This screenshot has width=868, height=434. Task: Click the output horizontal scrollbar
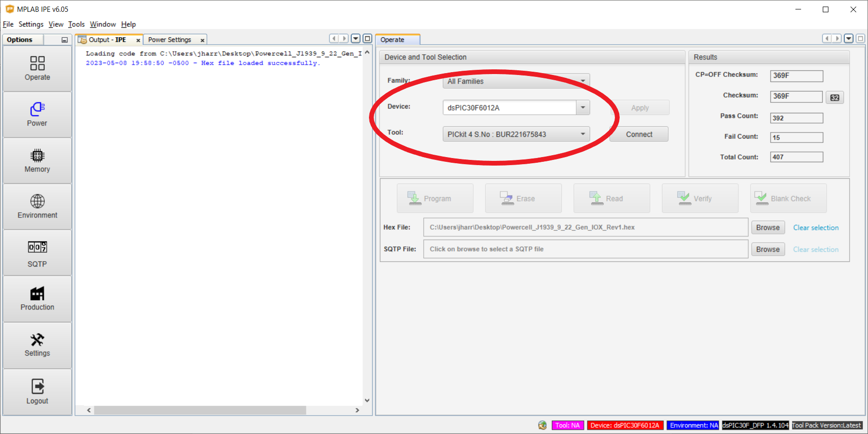[x=200, y=410]
